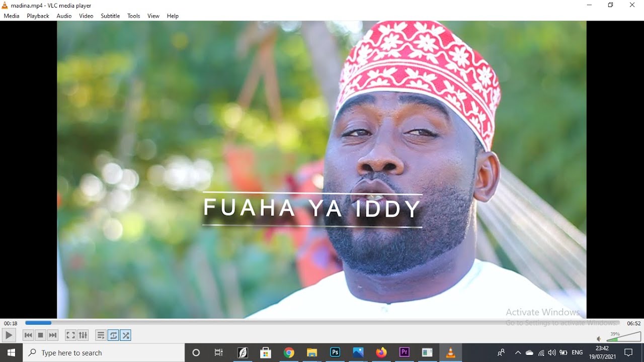Toggle elapsed time display 00:18
Screen dimensions: 644x362
point(11,323)
